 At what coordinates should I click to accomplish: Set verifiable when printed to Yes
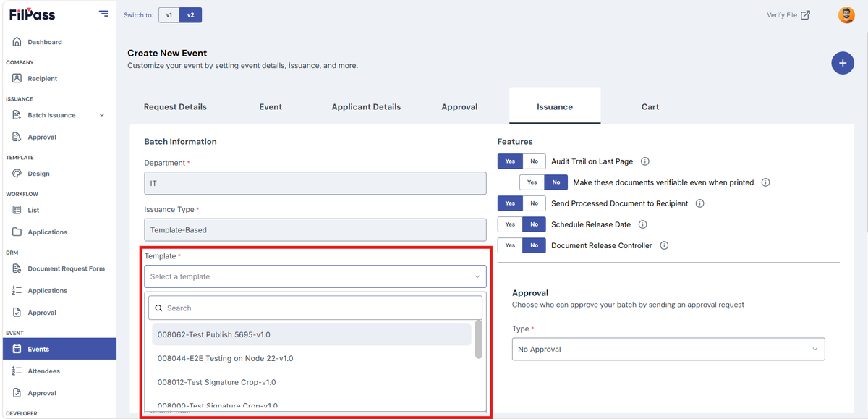pyautogui.click(x=532, y=182)
